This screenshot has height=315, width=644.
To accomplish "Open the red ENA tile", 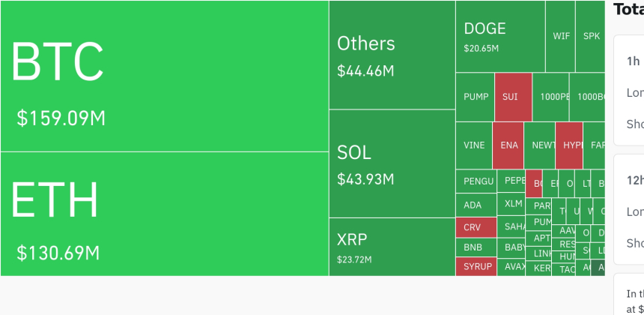I will pyautogui.click(x=508, y=145).
